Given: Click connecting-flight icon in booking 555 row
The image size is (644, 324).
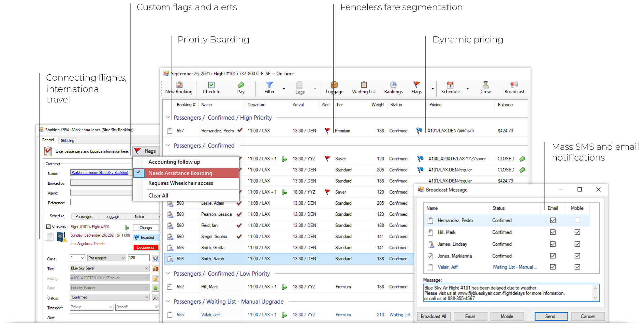Looking at the screenshot, I should click(x=285, y=315).
